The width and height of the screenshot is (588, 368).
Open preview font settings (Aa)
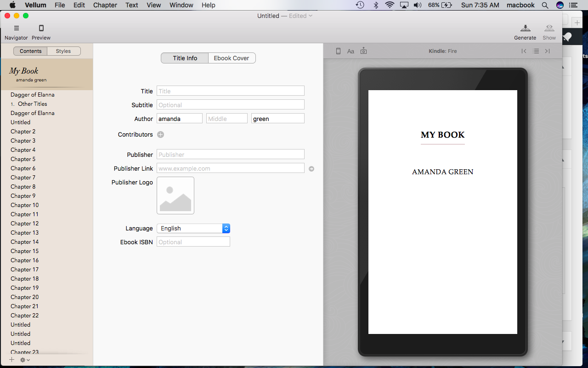(351, 51)
